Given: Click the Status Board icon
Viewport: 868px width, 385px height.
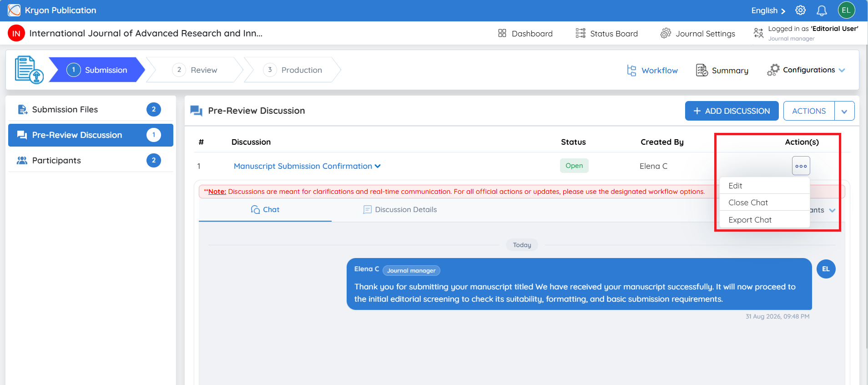Looking at the screenshot, I should tap(580, 33).
